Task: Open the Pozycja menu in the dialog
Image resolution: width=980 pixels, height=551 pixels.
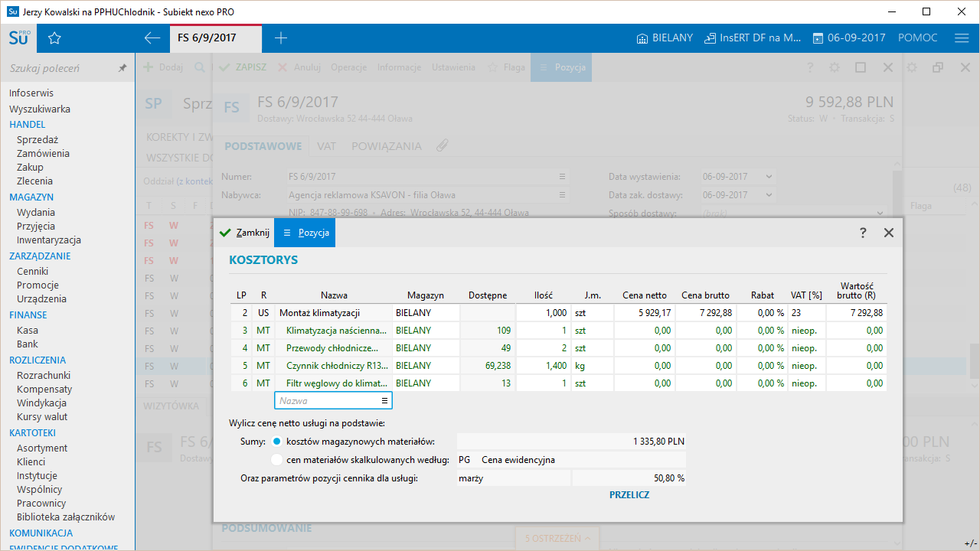Action: click(305, 233)
